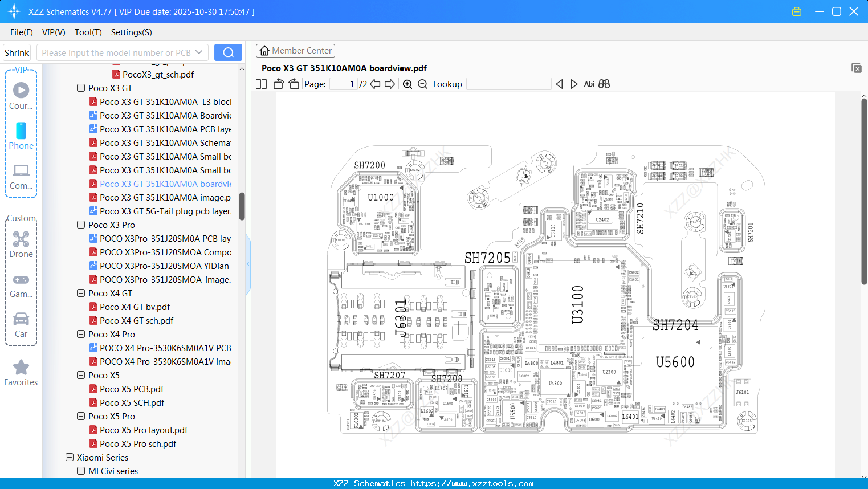The width and height of the screenshot is (868, 489).
Task: Click the tree panel vertical scrollbar thumb
Action: 242,206
